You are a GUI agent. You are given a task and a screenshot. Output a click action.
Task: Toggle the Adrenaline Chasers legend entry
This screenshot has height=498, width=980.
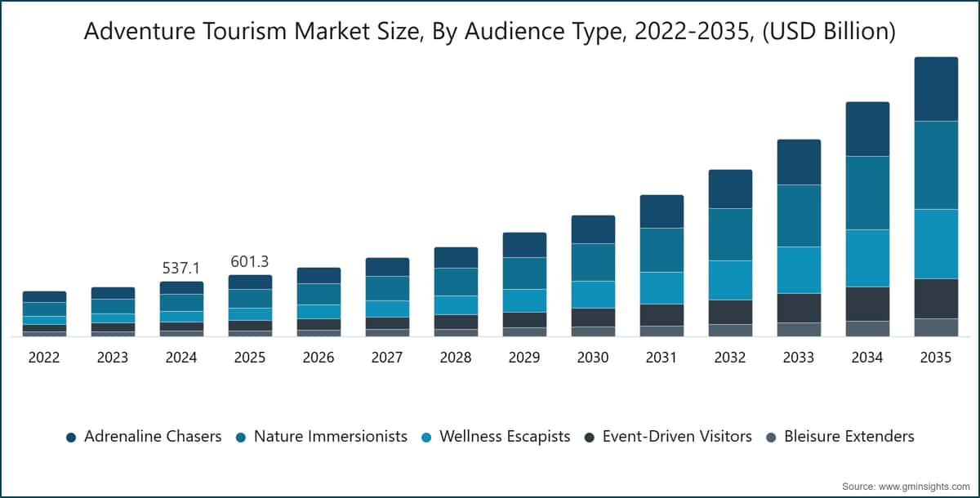(144, 437)
